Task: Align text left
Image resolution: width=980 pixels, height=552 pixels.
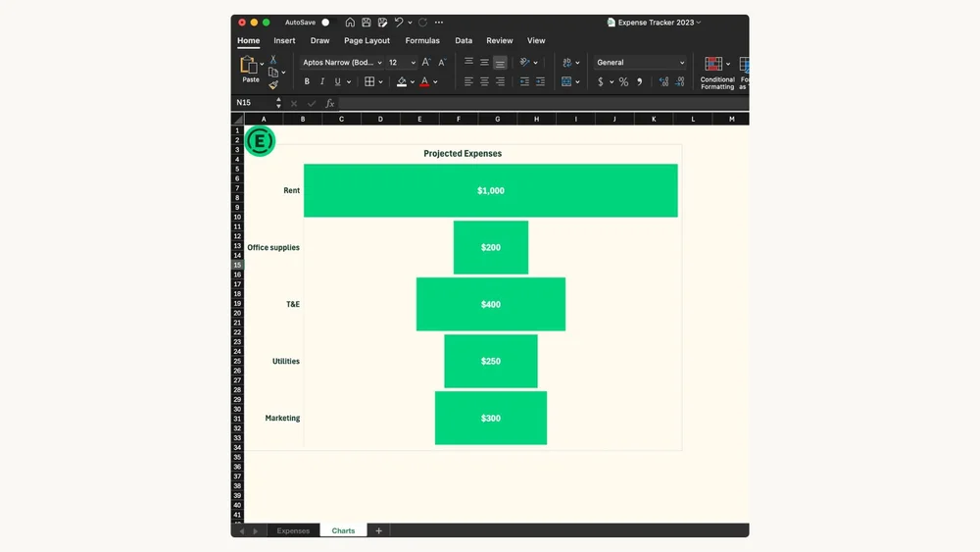Action: [x=468, y=82]
